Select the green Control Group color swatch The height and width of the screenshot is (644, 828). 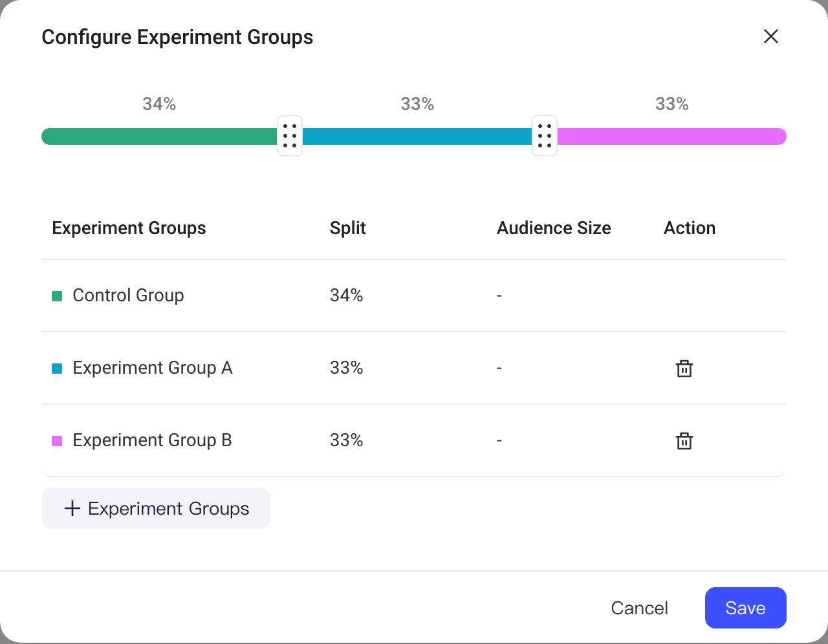point(57,296)
